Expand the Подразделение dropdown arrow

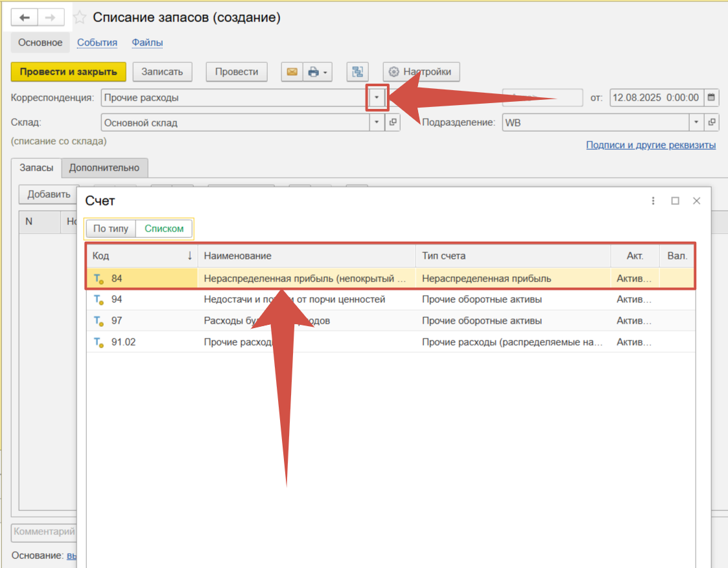coord(696,123)
